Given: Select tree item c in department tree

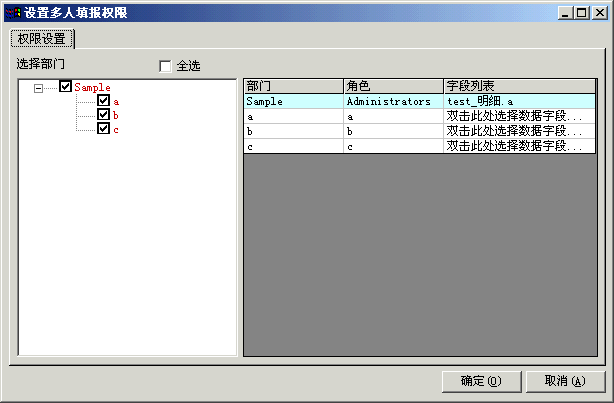Looking at the screenshot, I should click(x=116, y=130).
